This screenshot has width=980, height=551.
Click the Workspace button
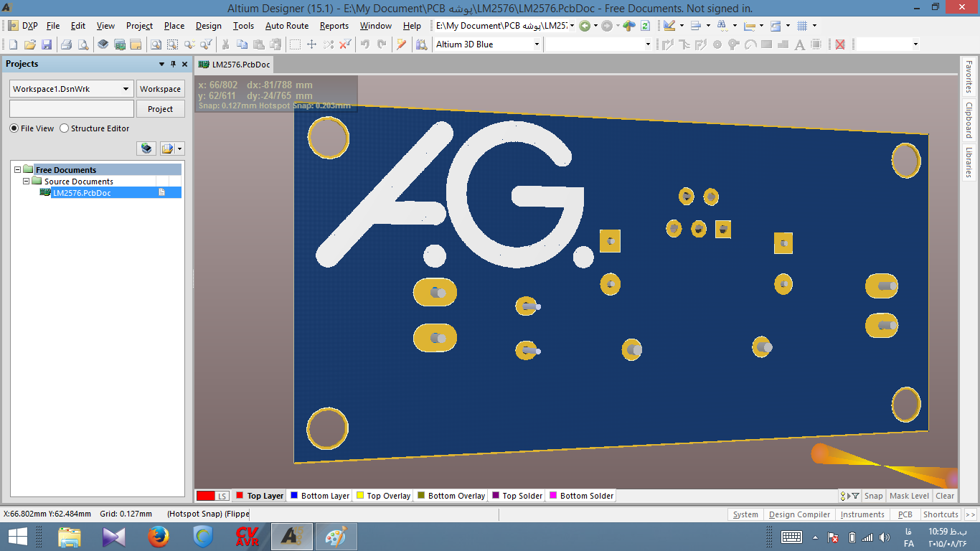tap(160, 89)
